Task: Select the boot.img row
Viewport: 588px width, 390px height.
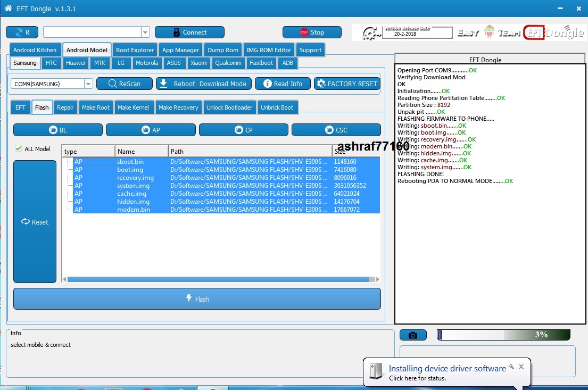Action: pos(226,170)
